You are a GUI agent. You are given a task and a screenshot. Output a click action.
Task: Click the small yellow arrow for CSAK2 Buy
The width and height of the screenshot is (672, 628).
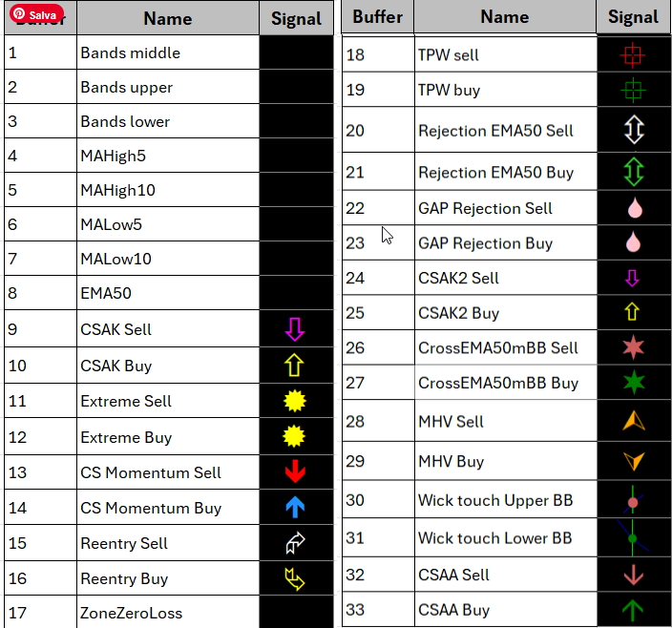[x=632, y=311]
